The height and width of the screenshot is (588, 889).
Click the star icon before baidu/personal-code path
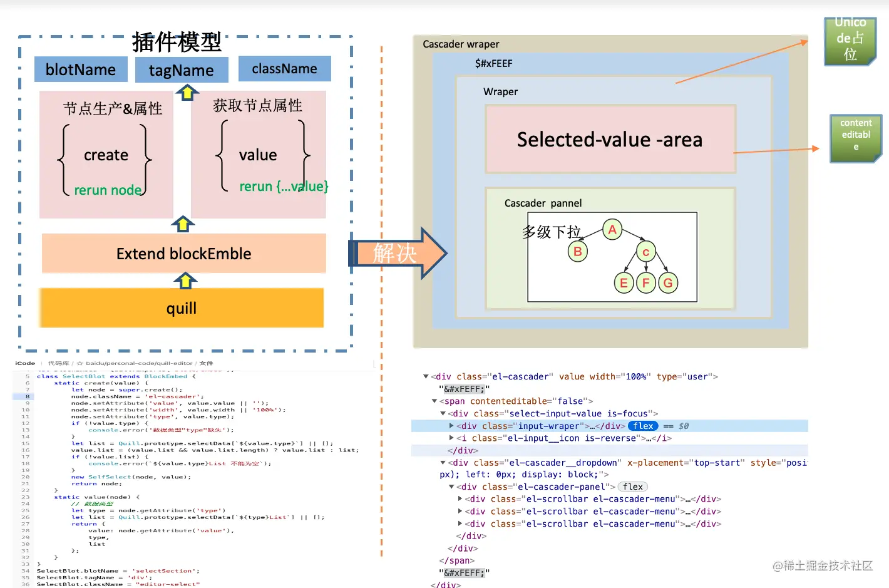(x=80, y=363)
